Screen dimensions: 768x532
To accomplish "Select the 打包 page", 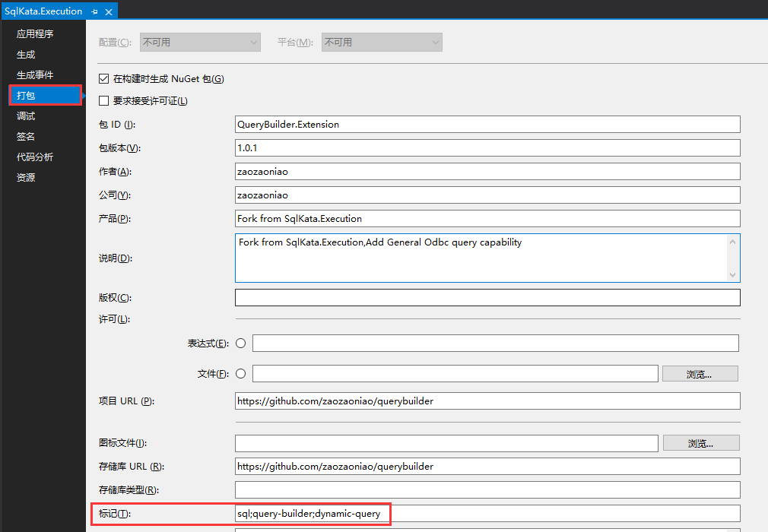I will tap(45, 95).
